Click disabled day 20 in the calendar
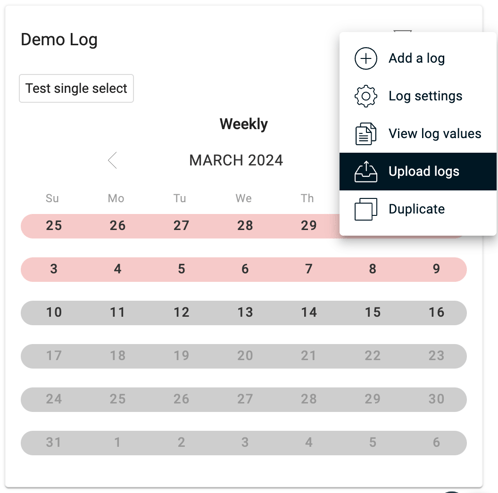498x493 pixels. click(245, 356)
